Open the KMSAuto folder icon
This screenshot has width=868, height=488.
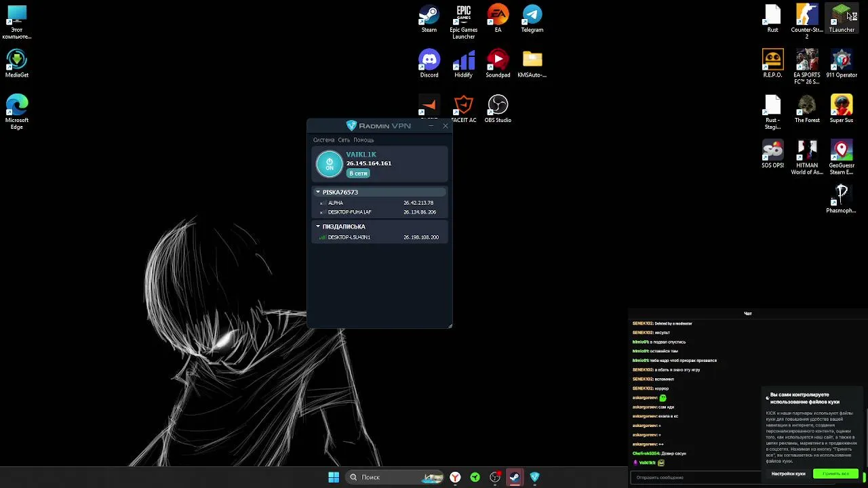click(x=532, y=64)
